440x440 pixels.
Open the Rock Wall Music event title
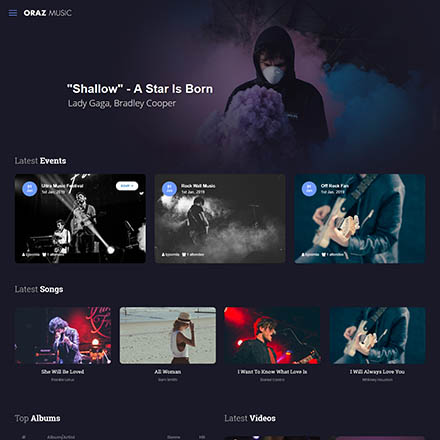(198, 186)
